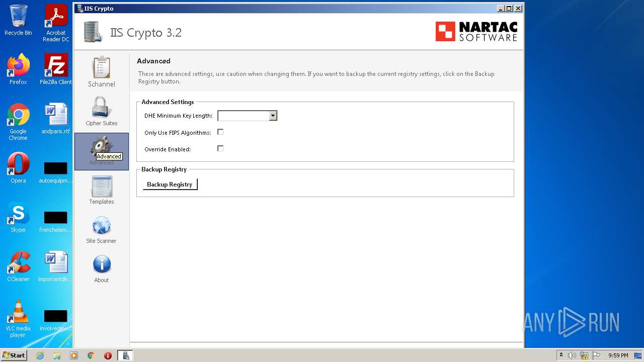644x362 pixels.
Task: Select the Advanced gear icon in sidebar
Action: click(x=101, y=151)
